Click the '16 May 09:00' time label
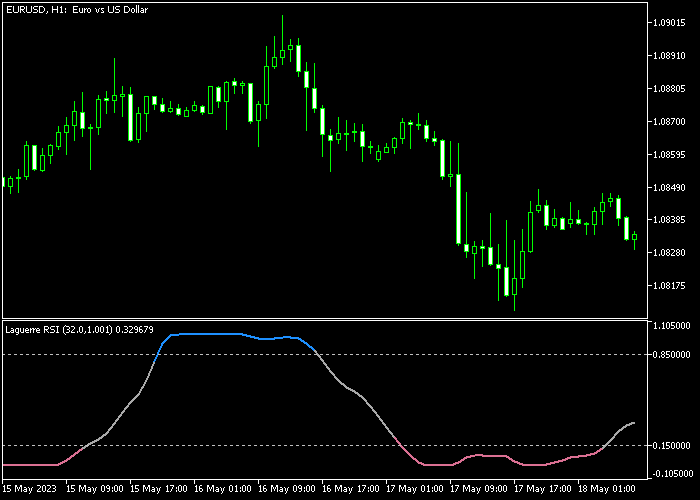Image resolution: width=700 pixels, height=500 pixels. [287, 488]
